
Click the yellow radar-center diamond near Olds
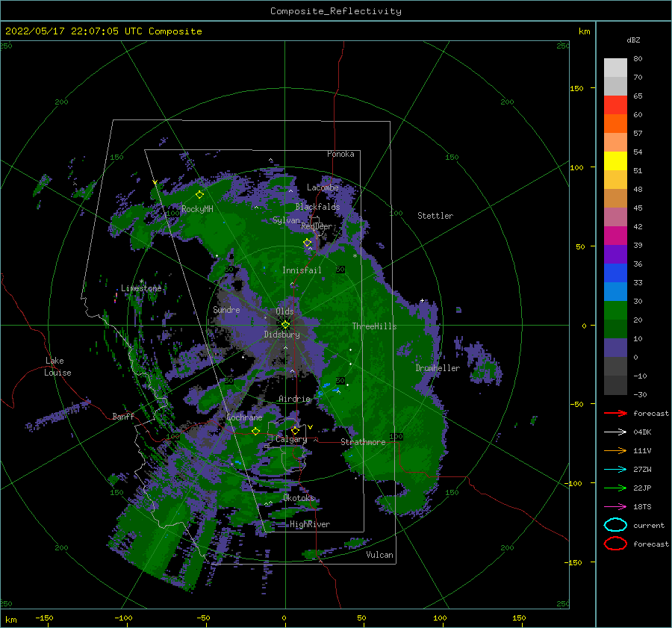[x=285, y=325]
